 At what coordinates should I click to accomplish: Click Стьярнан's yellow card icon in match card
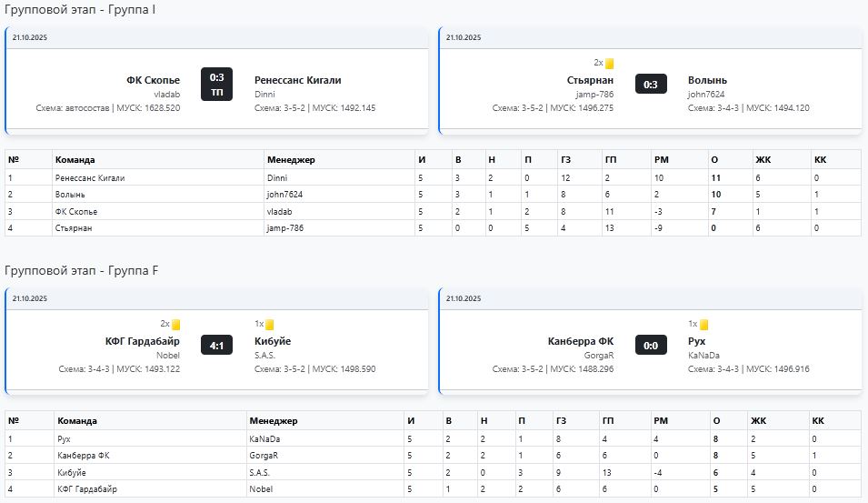610,64
